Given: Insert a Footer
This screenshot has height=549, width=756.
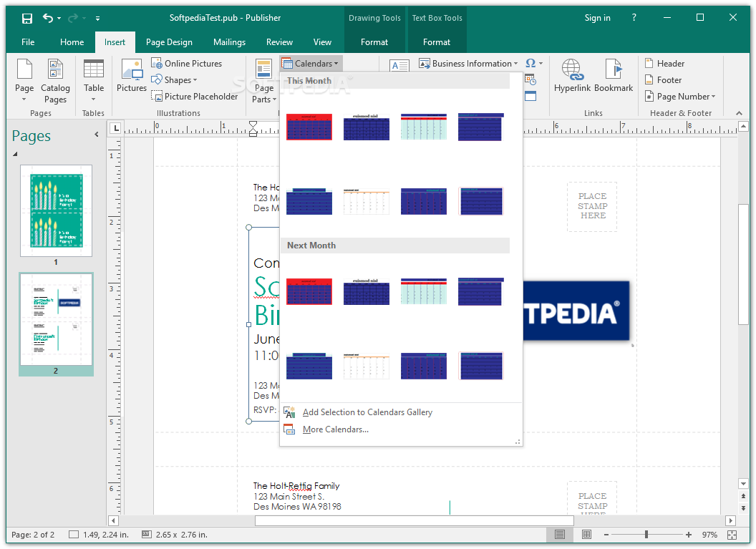Looking at the screenshot, I should tap(663, 80).
